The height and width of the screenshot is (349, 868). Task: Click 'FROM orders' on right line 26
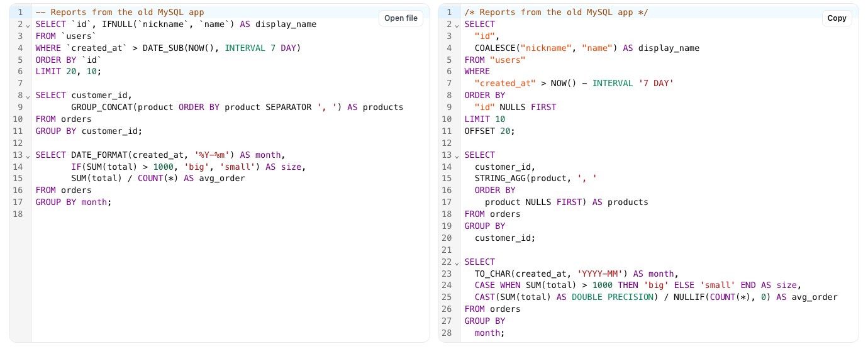coord(492,309)
